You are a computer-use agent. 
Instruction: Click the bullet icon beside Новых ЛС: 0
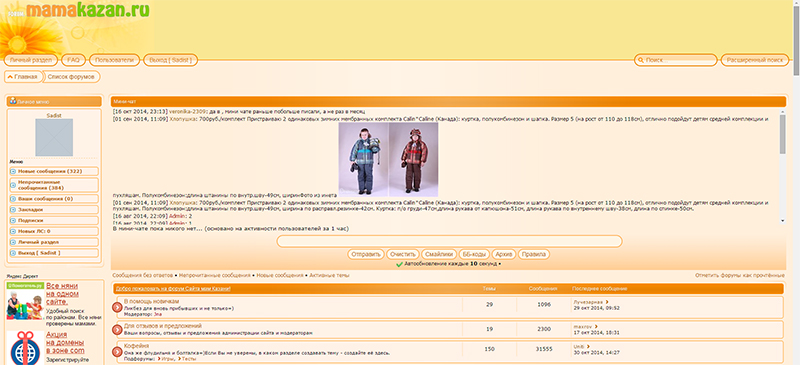[13, 231]
